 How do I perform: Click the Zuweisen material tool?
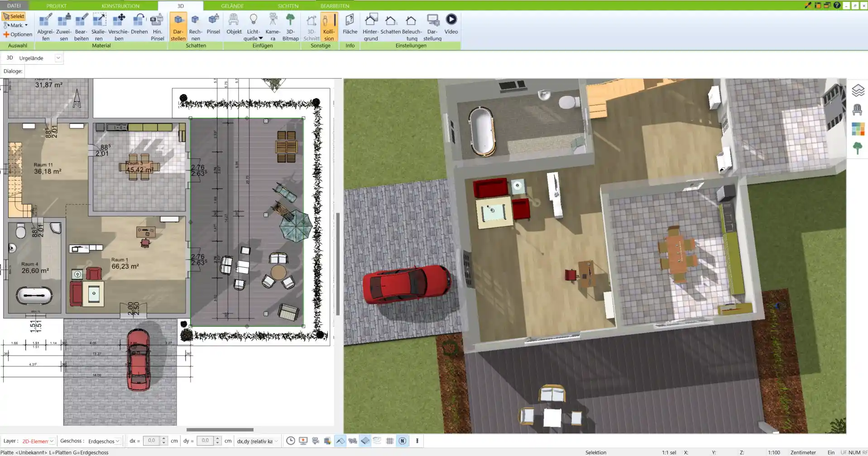tap(63, 27)
